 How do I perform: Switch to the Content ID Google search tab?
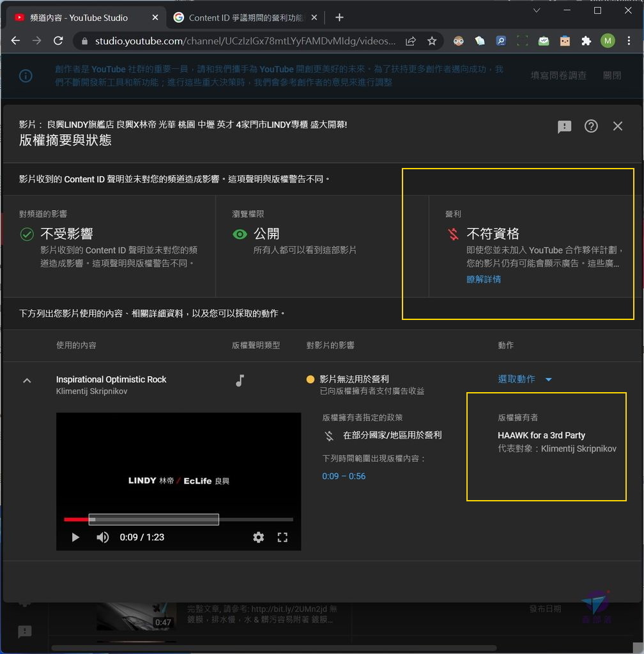[x=246, y=17]
